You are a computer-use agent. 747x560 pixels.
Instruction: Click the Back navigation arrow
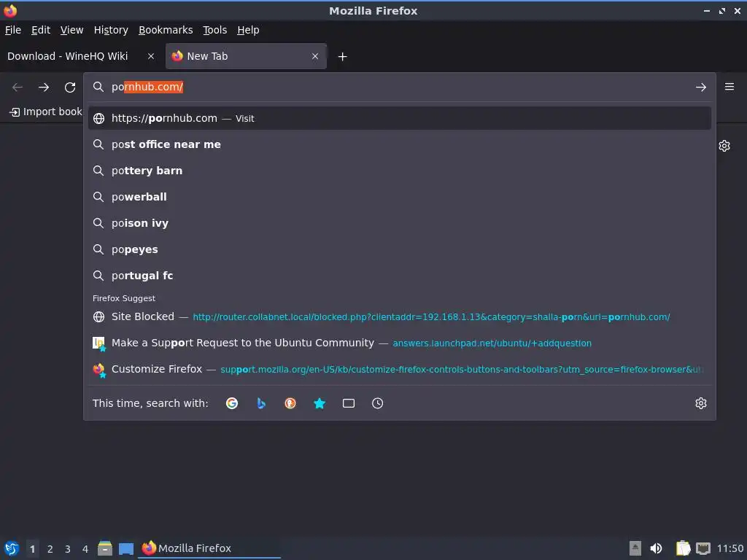coord(18,87)
